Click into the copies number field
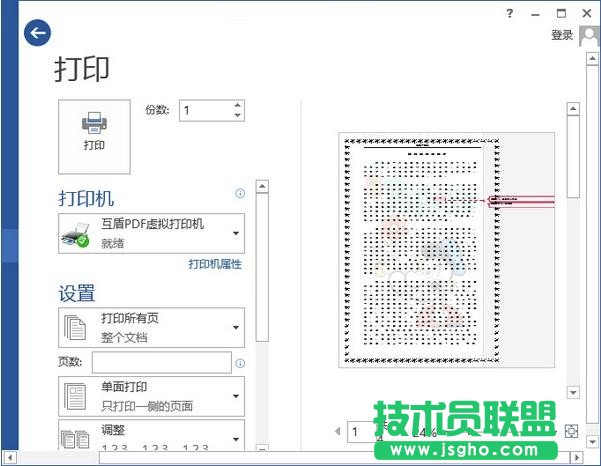Screen dimensions: 601x466 coord(206,111)
